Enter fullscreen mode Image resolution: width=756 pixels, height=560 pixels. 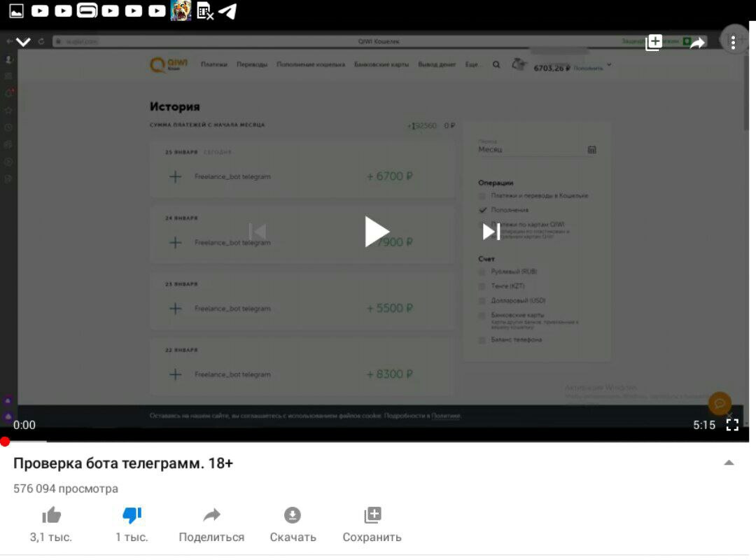pyautogui.click(x=732, y=425)
